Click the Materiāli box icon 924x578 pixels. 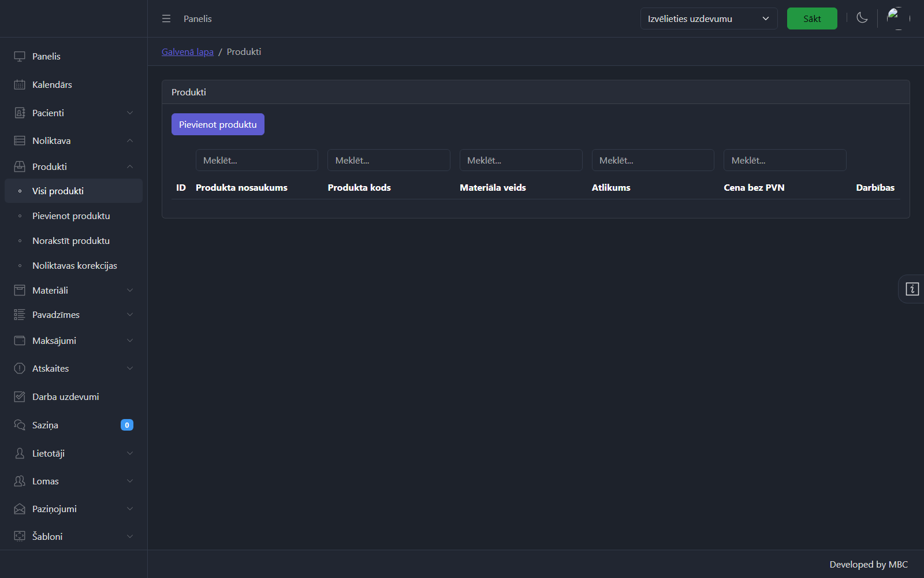tap(20, 290)
